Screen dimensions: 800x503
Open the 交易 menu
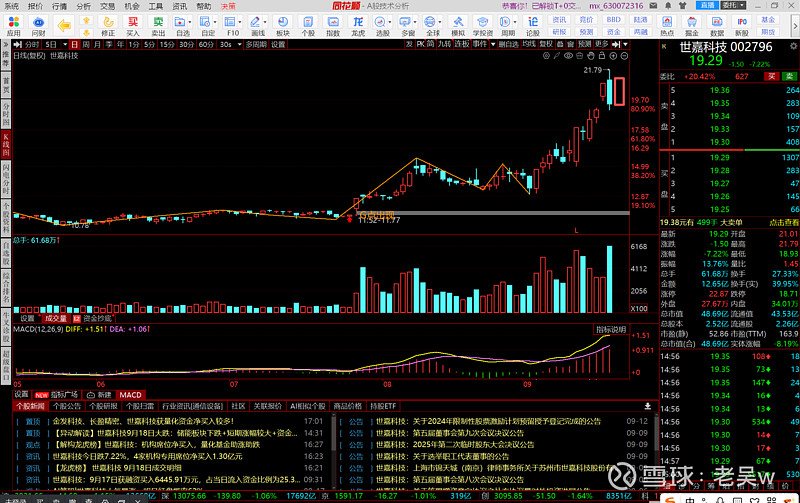107,6
